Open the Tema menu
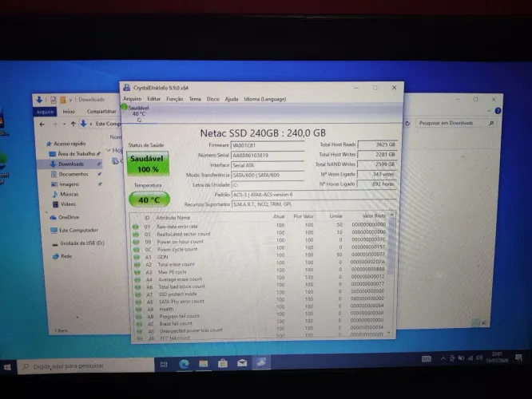This screenshot has height=399, width=532. (x=195, y=99)
